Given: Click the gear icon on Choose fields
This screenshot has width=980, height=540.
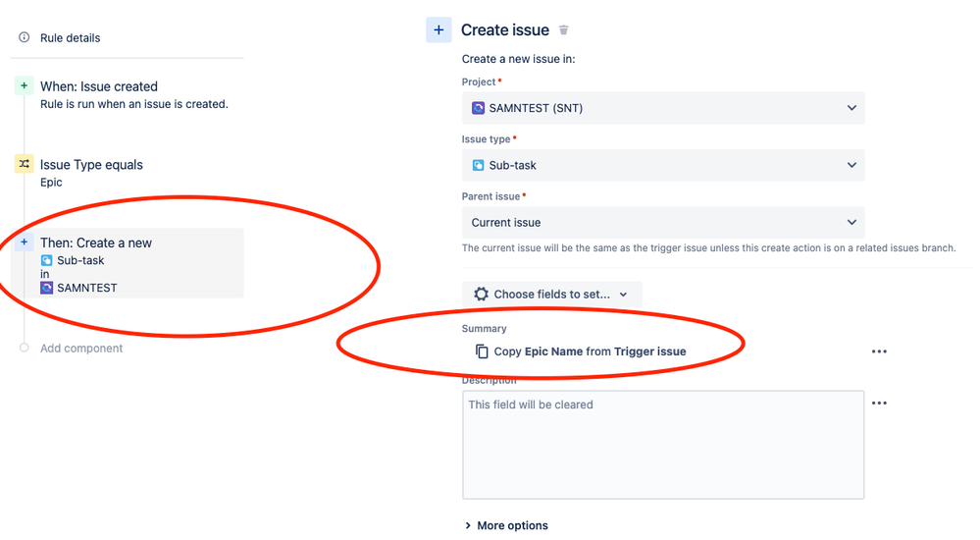Looking at the screenshot, I should click(481, 295).
